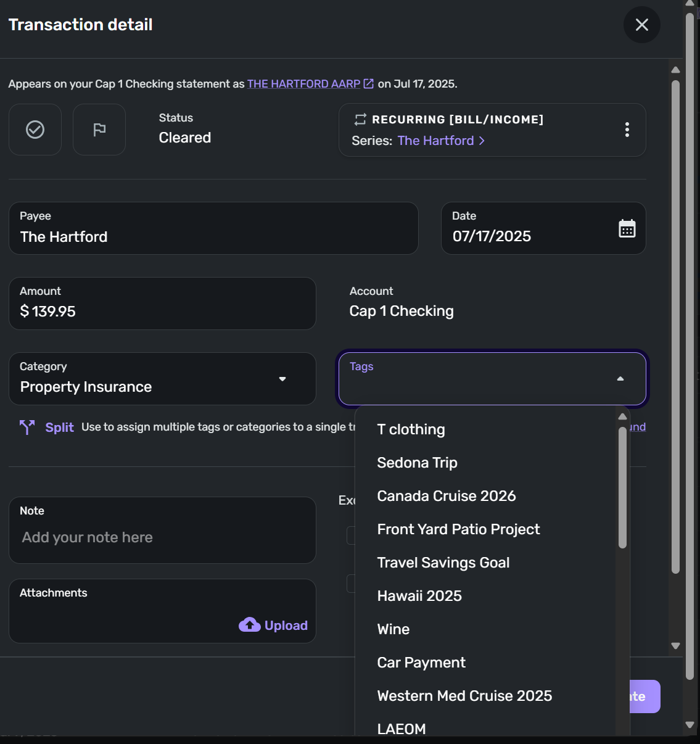Click the tag list scrollbar thumb
Image resolution: width=700 pixels, height=744 pixels.
[622, 487]
